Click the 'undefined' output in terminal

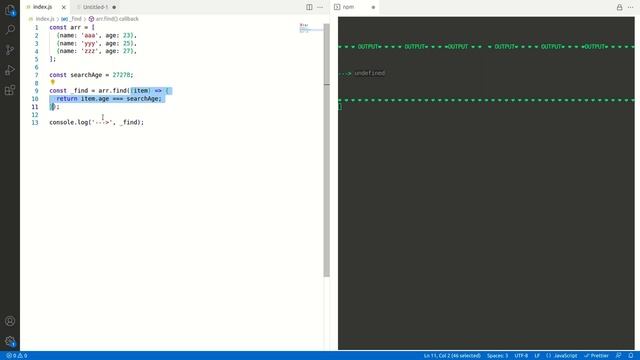pyautogui.click(x=369, y=73)
